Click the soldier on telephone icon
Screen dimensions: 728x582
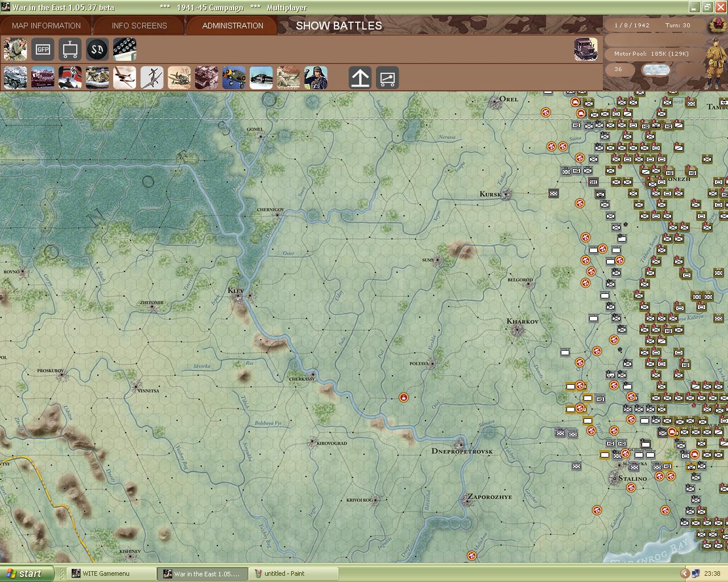click(15, 49)
